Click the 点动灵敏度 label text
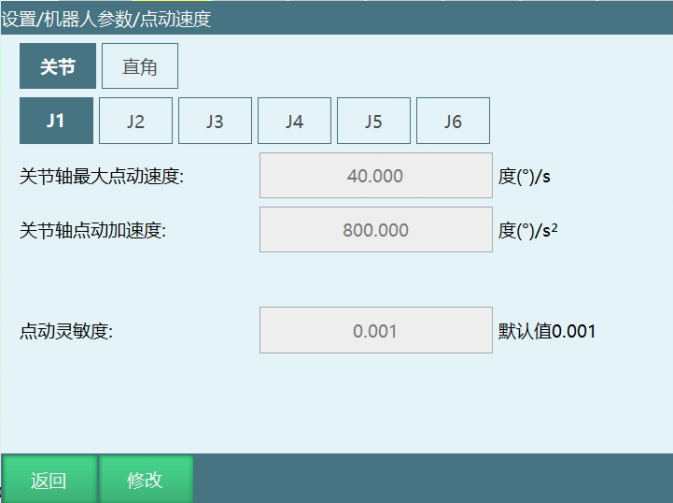Screen dimensions: 673x503 coord(67,331)
